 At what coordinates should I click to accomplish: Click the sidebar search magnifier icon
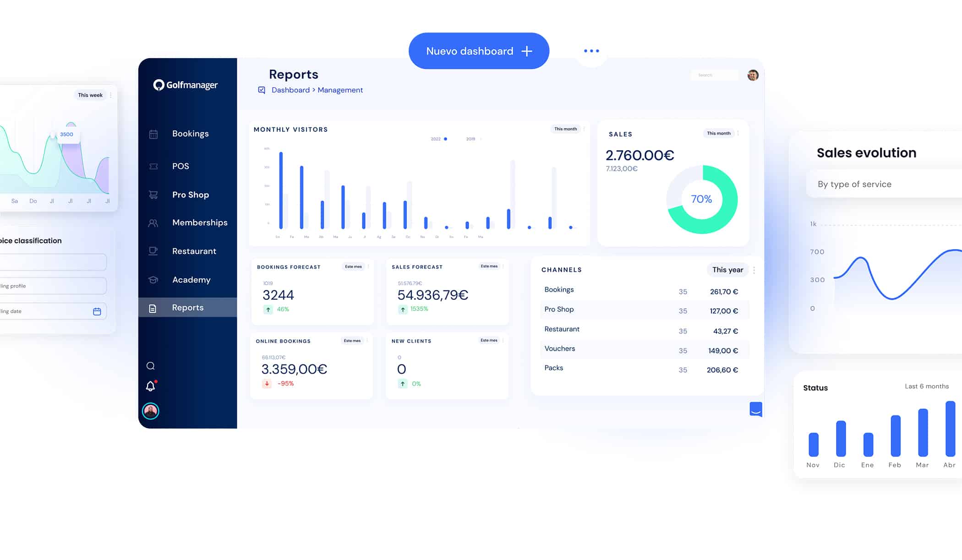point(150,366)
